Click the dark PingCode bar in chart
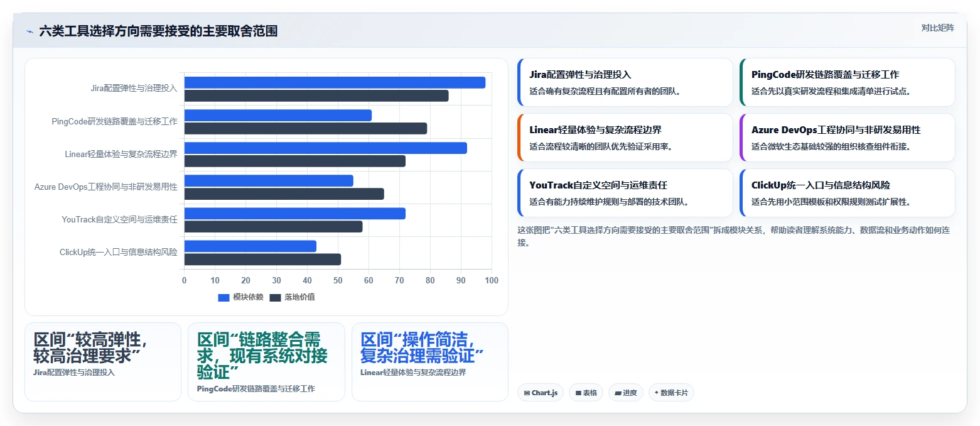This screenshot has width=980, height=426. (x=306, y=128)
